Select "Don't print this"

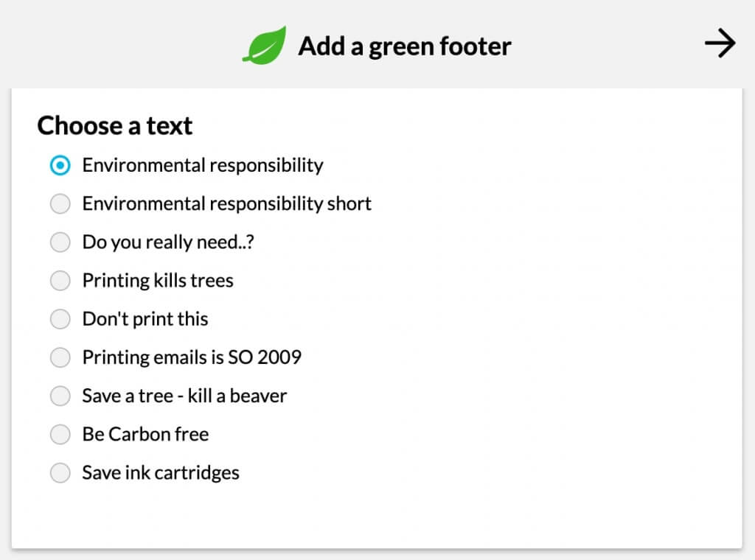(60, 318)
